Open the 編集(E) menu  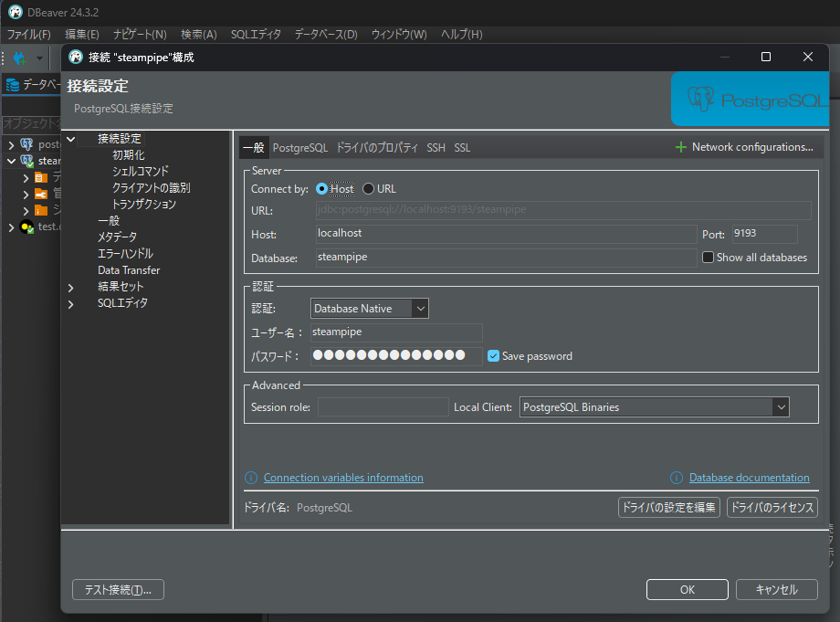tap(82, 35)
